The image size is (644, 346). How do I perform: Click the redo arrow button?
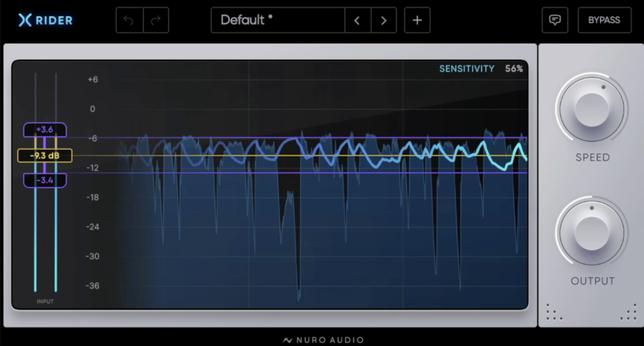tap(156, 20)
